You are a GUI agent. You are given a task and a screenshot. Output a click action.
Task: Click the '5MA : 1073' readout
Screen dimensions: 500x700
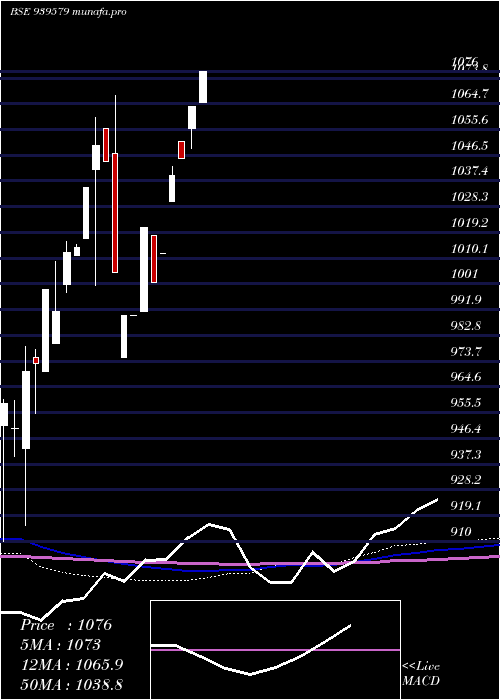coord(61,645)
